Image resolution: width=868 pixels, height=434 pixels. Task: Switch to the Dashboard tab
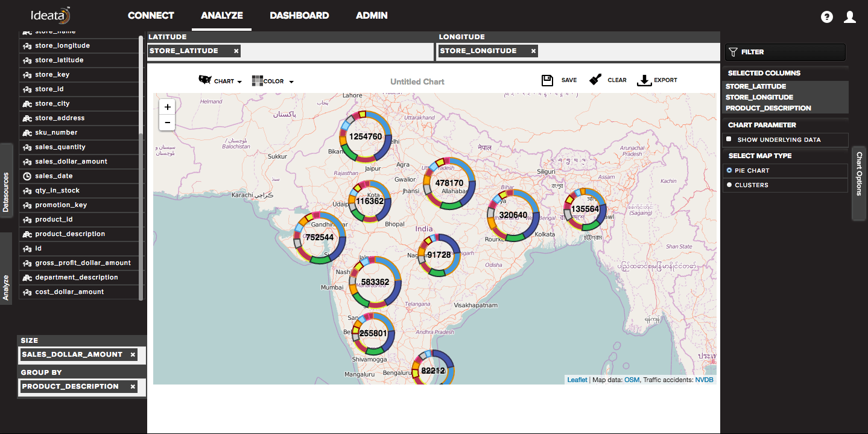coord(299,16)
